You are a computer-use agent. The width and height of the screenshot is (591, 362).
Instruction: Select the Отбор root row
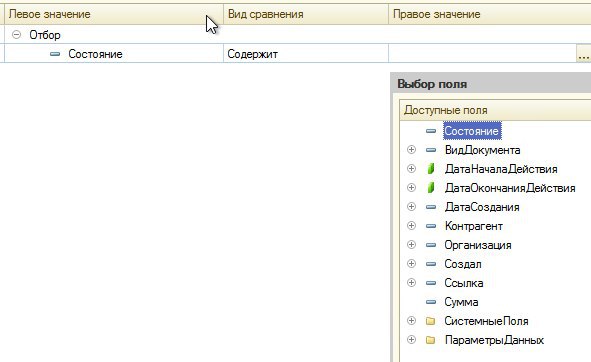point(45,35)
